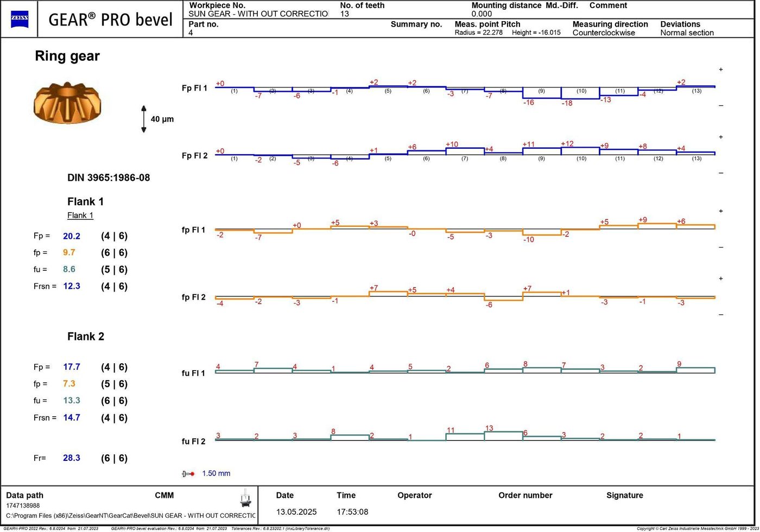
Task: Select Flank 2 Frsn value 14.7
Action: (x=72, y=417)
